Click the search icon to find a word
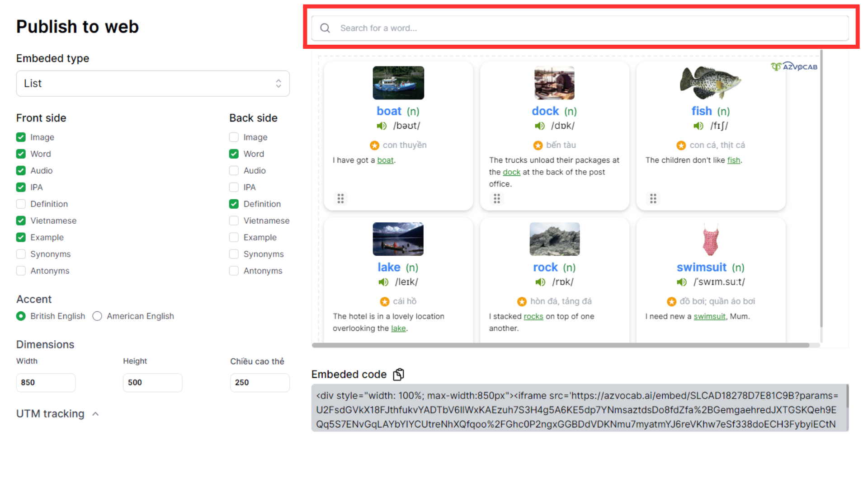Screen dimensions: 868x488 [325, 28]
